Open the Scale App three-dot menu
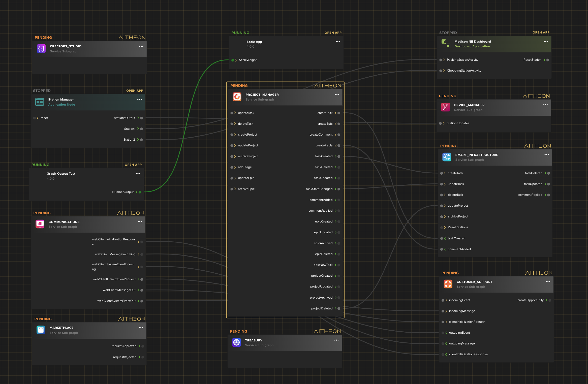The height and width of the screenshot is (384, 588). click(x=338, y=42)
